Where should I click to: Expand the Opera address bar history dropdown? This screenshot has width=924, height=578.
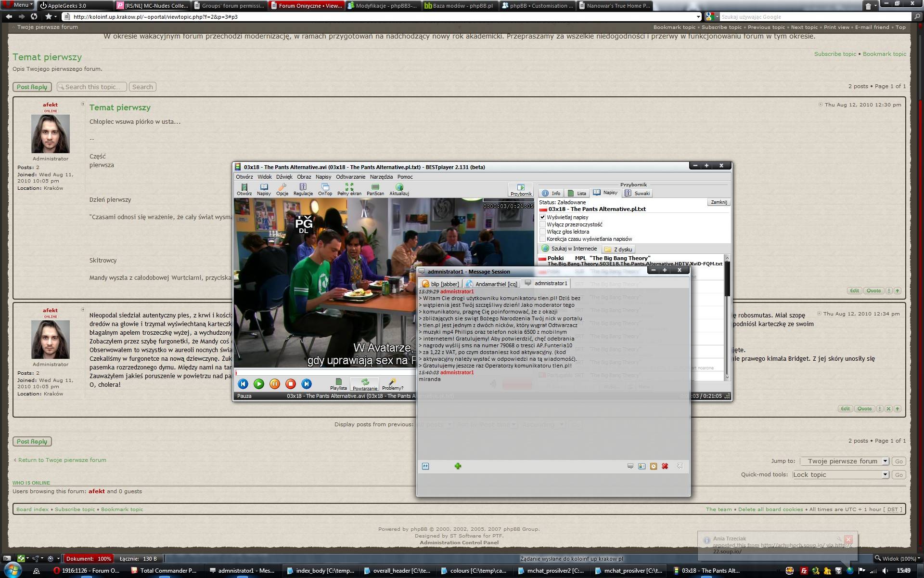pyautogui.click(x=698, y=17)
